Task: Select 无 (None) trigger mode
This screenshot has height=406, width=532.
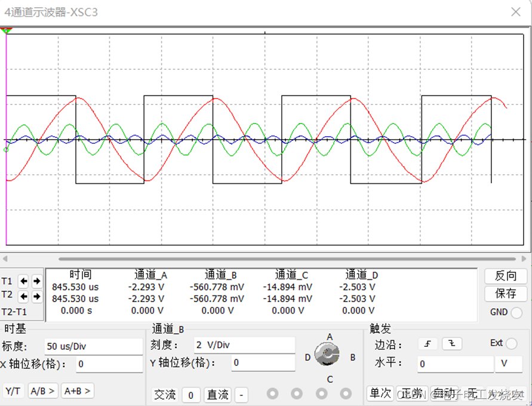Action: click(473, 393)
